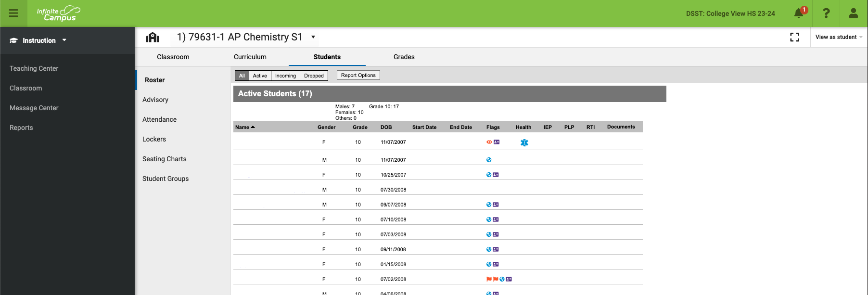The width and height of the screenshot is (868, 295).
Task: Filter roster to Active students
Action: click(260, 76)
